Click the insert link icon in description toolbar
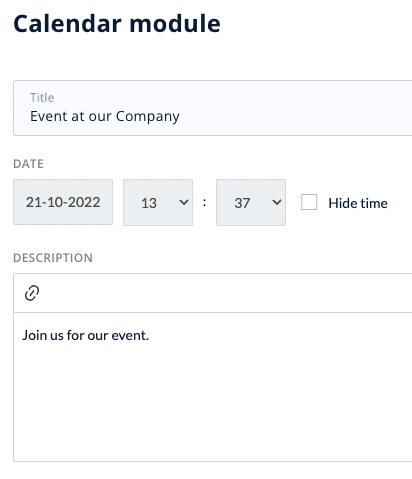 pyautogui.click(x=32, y=293)
